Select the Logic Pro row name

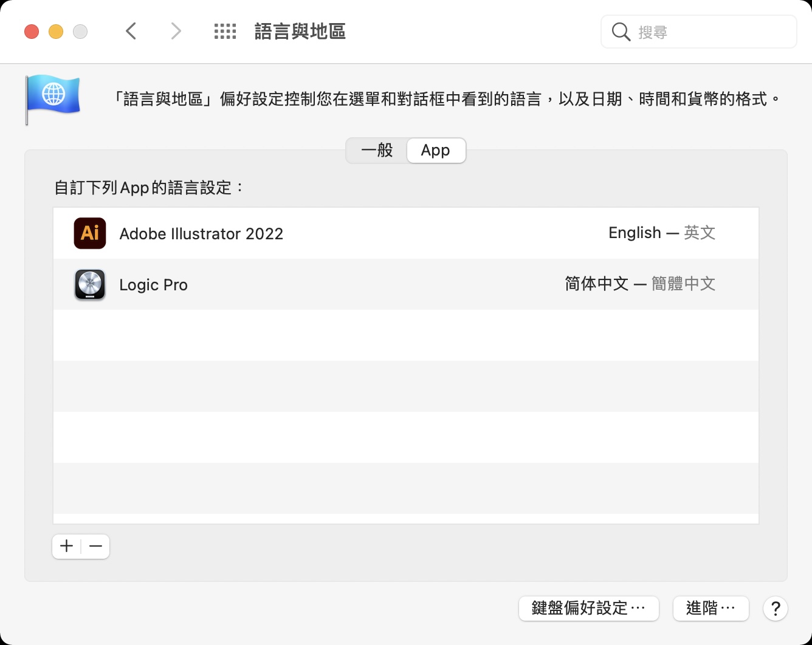point(153,285)
